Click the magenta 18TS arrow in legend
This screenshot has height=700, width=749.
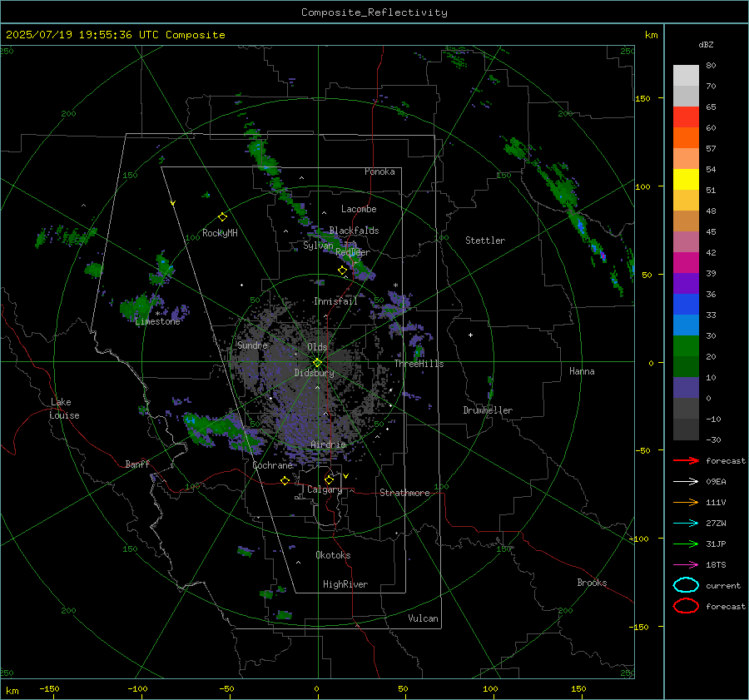[686, 565]
